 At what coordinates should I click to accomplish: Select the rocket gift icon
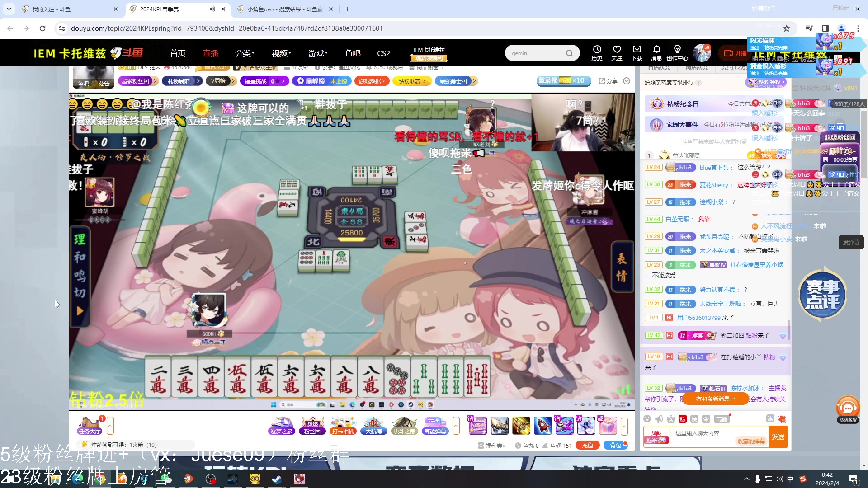(542, 426)
